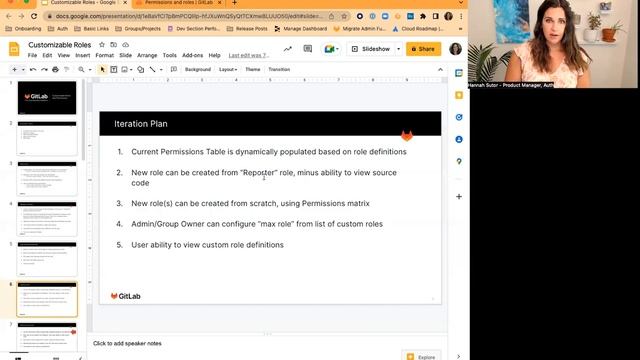Open the Format menu
The width and height of the screenshot is (640, 360).
(x=104, y=55)
